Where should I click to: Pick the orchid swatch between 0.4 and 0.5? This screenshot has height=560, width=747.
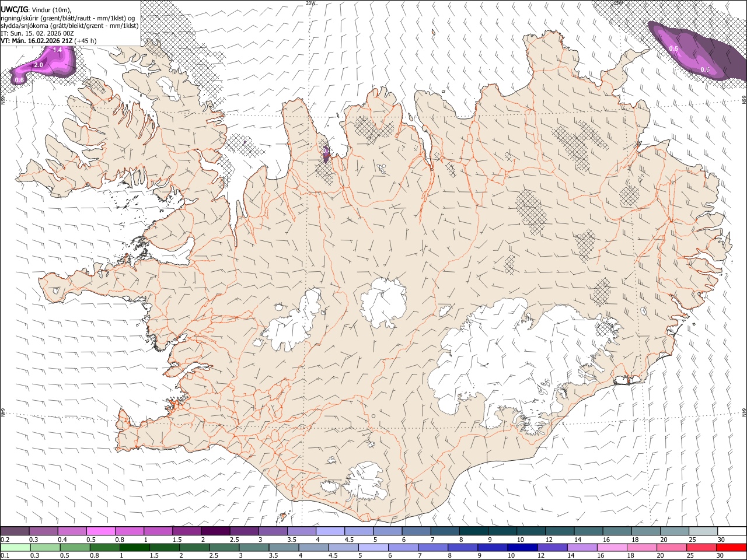pos(72,531)
